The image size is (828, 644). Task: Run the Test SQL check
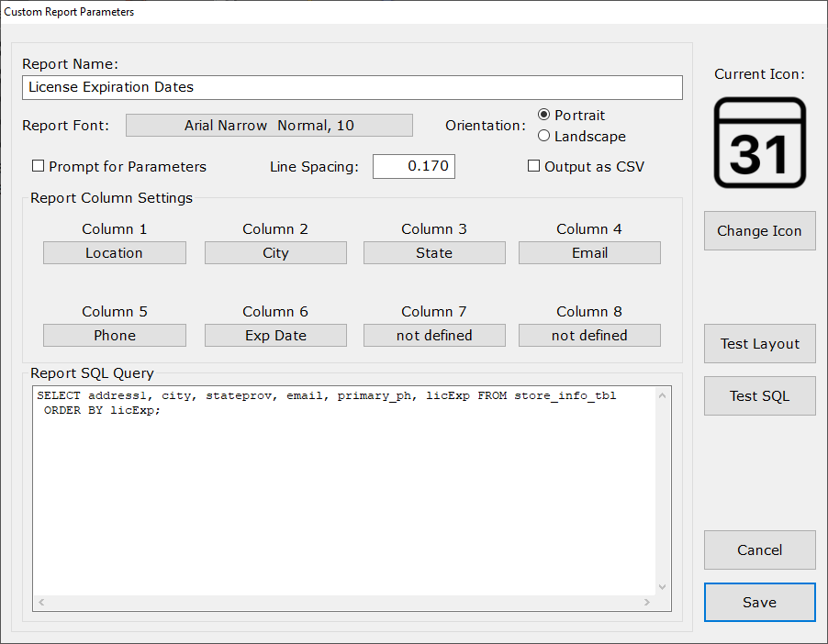(759, 395)
